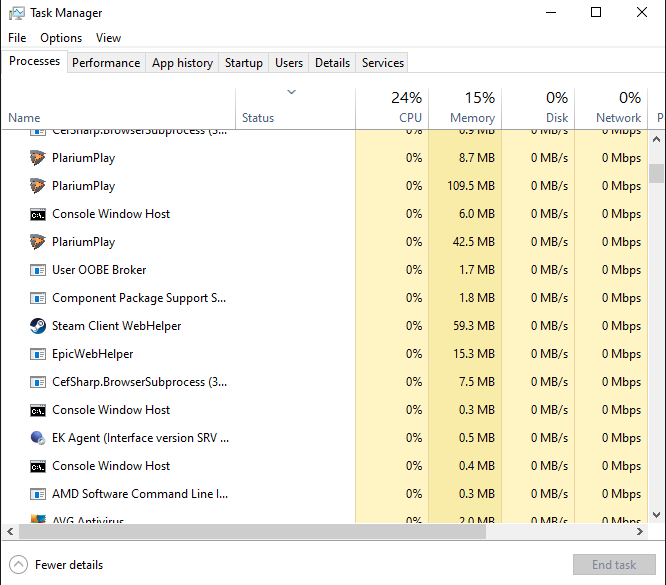The image size is (666, 585).
Task: Click the Steam Client WebHelper icon
Action: coord(37,326)
